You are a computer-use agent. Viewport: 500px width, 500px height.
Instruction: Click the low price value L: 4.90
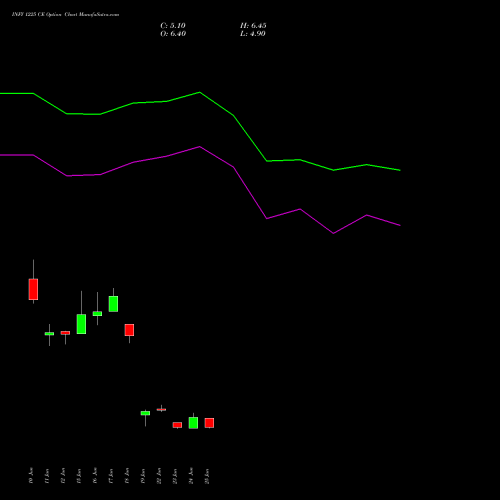click(253, 34)
